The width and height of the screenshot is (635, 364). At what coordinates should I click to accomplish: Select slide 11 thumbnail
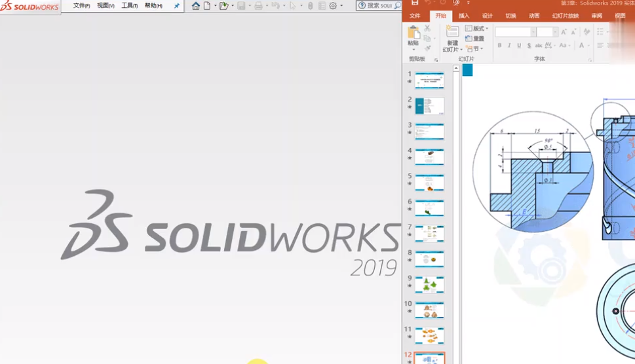(x=429, y=336)
